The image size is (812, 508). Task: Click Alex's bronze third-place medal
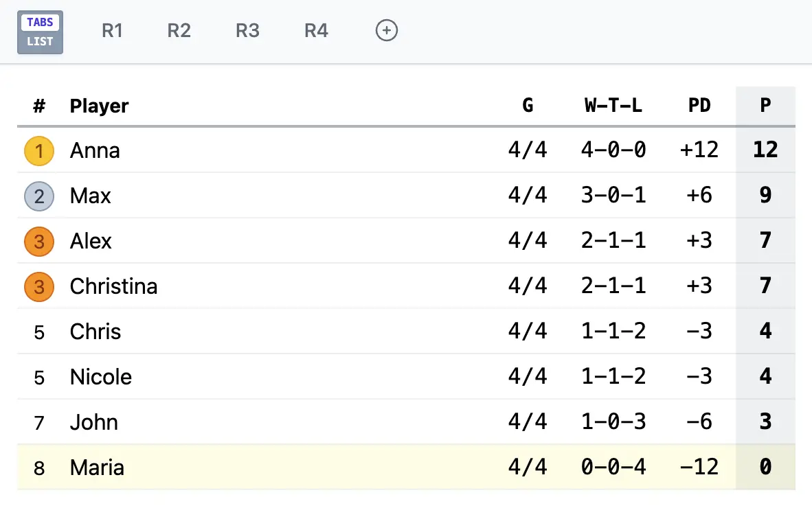[39, 242]
